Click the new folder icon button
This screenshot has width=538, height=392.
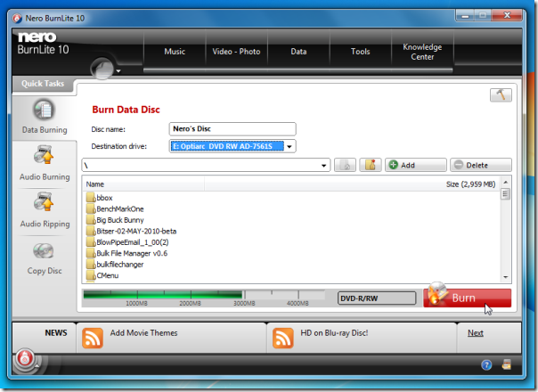[x=370, y=165]
